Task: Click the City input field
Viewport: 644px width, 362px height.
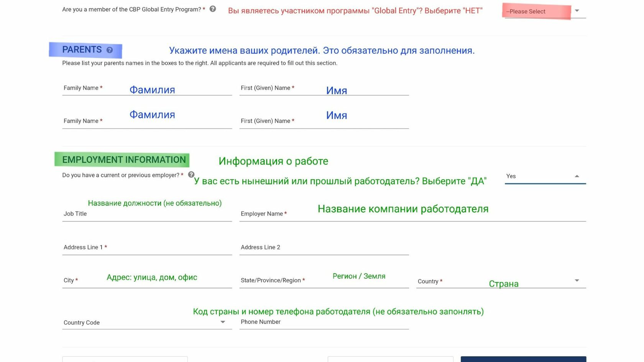Action: [x=147, y=280]
